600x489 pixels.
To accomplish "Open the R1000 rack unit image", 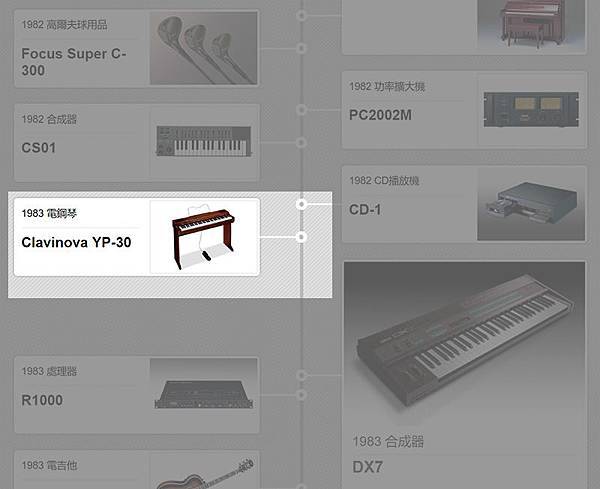I will [x=204, y=394].
